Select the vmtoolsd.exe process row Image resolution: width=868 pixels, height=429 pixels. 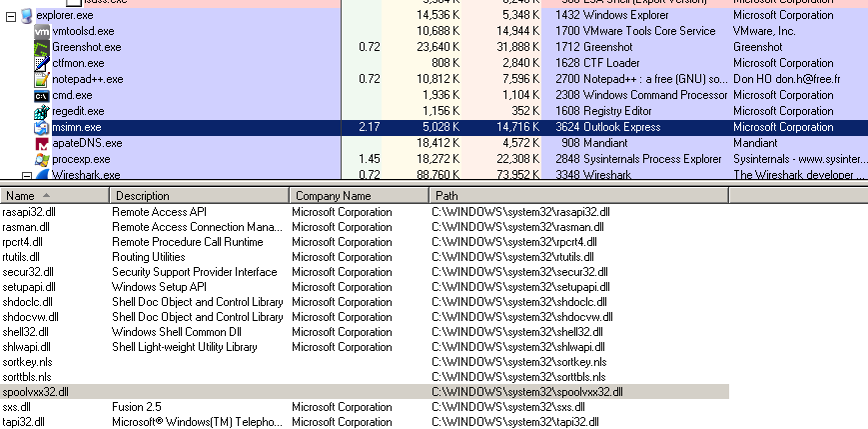click(434, 32)
